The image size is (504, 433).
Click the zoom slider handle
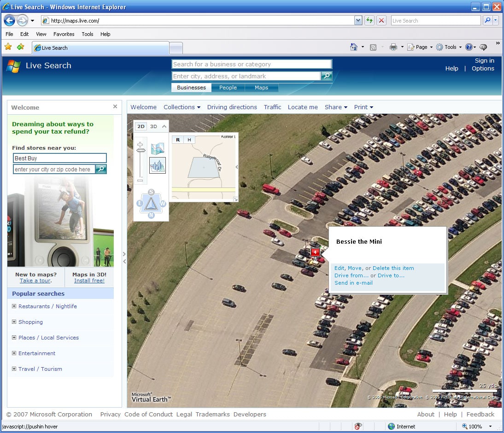(141, 150)
